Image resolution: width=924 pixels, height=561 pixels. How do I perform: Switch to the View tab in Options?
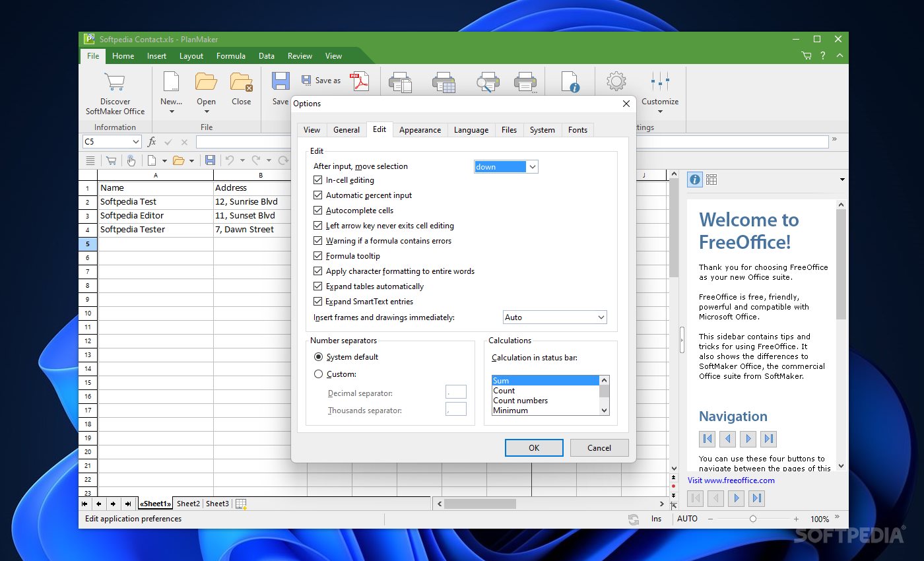click(312, 130)
